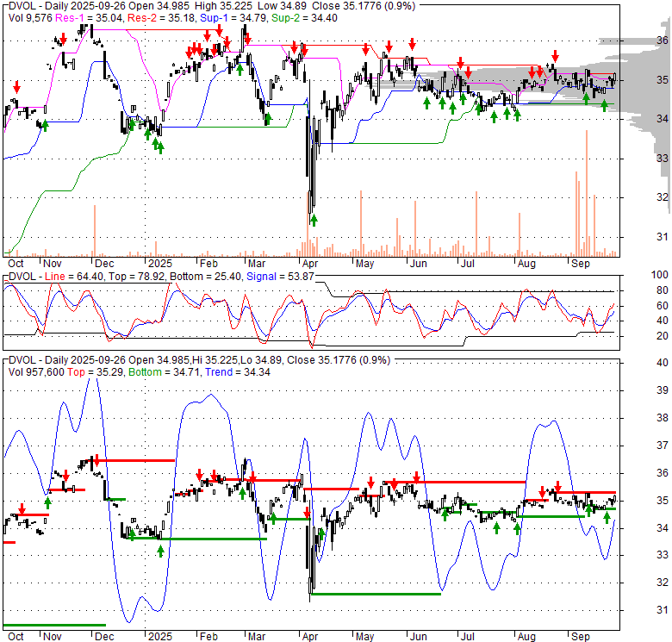Click the 'Signal = 53.87' label
Image resolution: width=672 pixels, height=642 pixels.
tap(280, 277)
